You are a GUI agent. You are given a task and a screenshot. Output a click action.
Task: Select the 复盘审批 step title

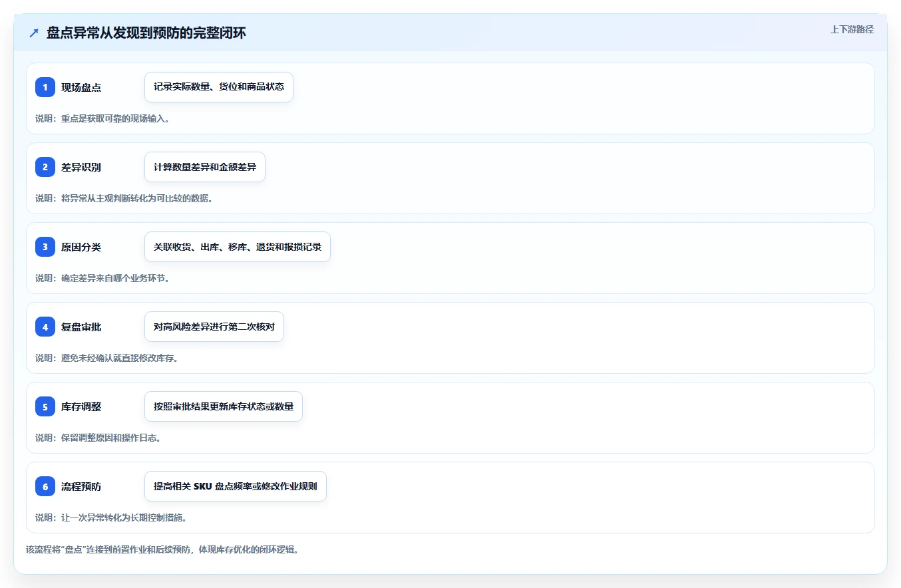click(x=81, y=327)
